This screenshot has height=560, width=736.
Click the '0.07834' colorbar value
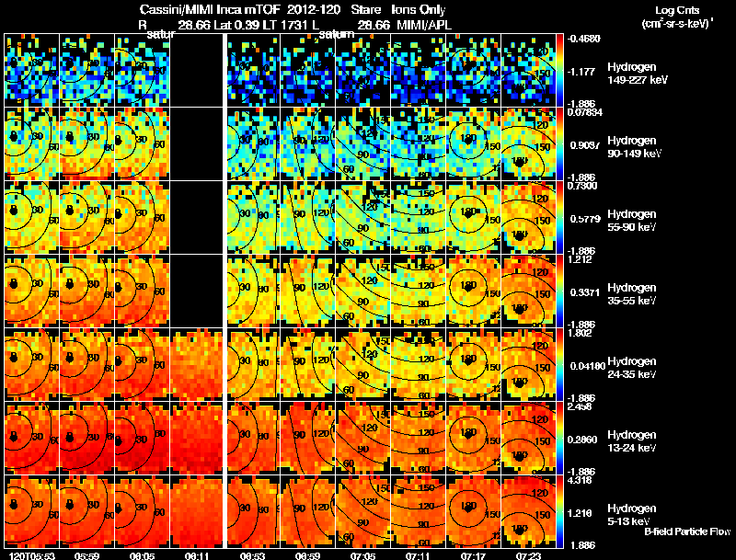point(585,112)
